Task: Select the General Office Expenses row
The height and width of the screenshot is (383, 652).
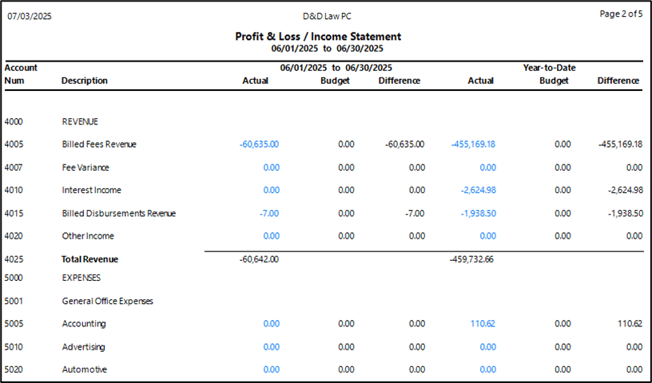Action: (x=107, y=301)
